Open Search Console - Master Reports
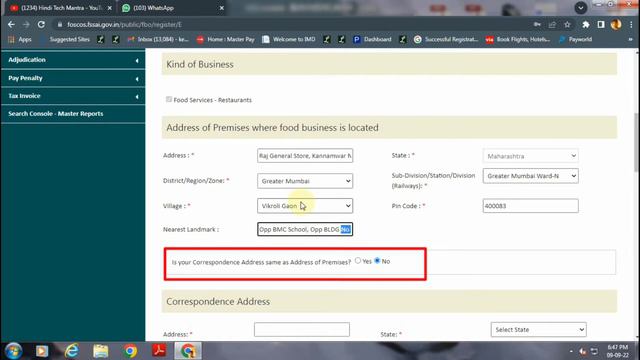Viewport: 640px width, 360px height. tap(73, 113)
